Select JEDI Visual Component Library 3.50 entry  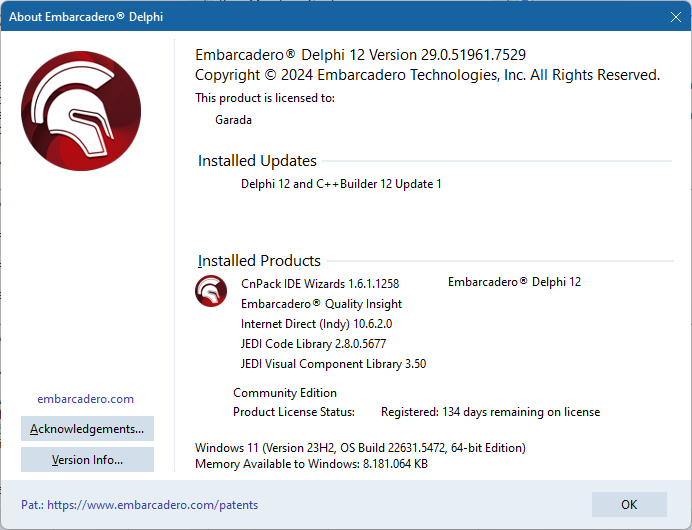point(333,364)
